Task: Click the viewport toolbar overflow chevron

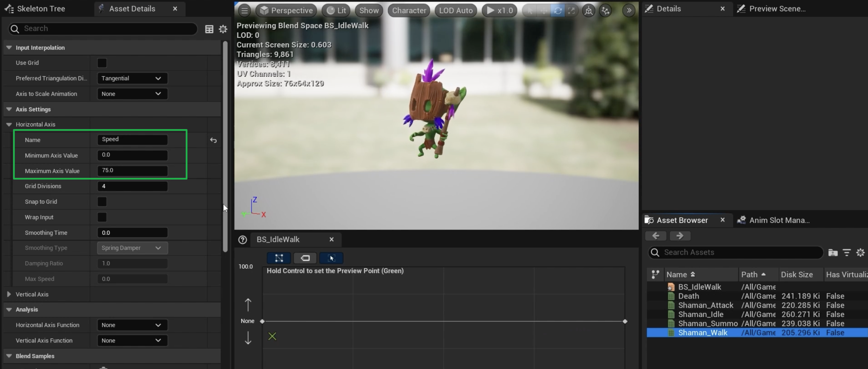Action: tap(629, 10)
